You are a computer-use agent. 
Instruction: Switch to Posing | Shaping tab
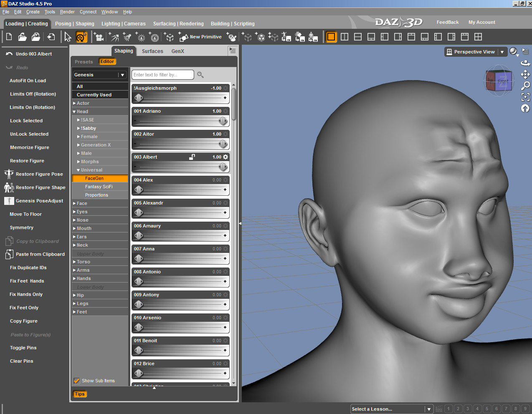tap(75, 24)
